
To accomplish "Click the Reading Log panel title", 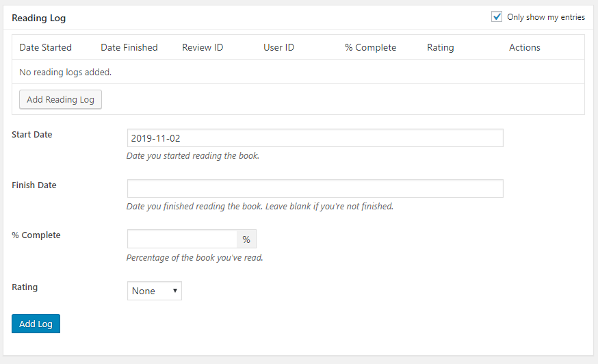I will (38, 18).
